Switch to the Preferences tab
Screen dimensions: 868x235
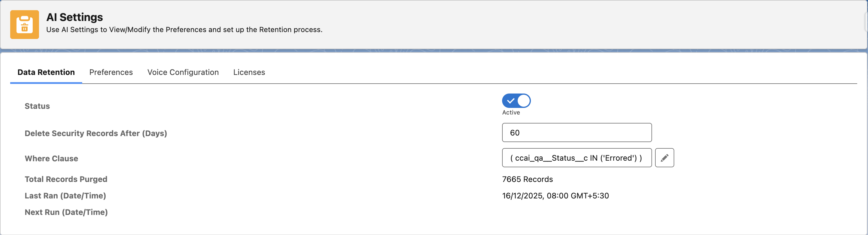111,72
